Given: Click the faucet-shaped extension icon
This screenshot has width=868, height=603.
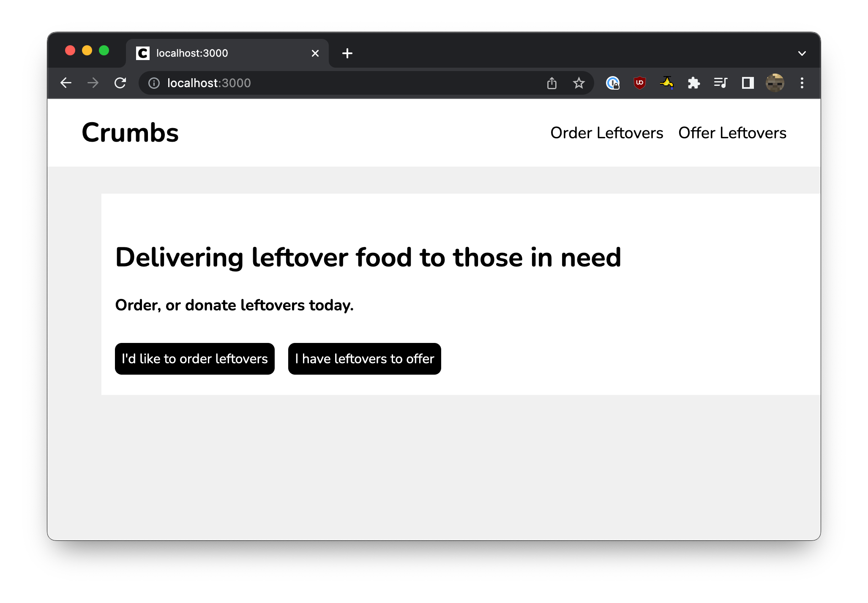Looking at the screenshot, I should point(666,83).
